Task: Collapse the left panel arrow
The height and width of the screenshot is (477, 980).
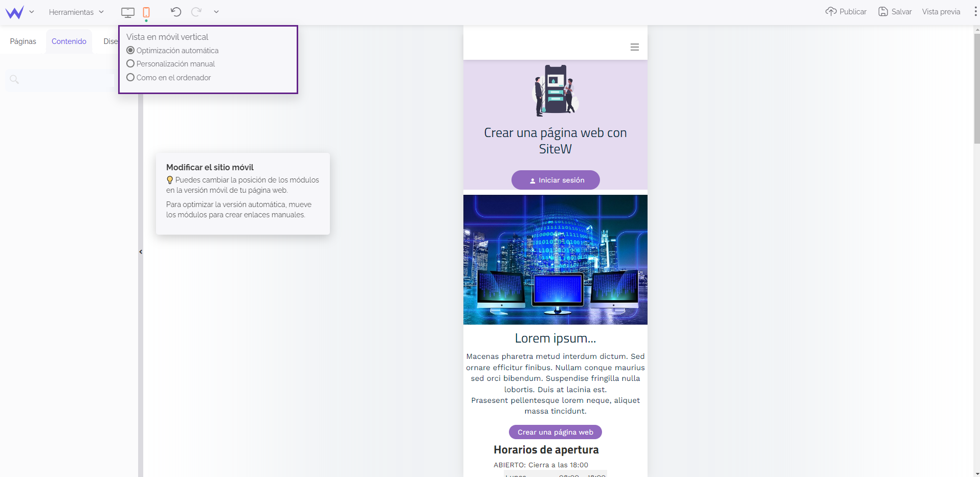Action: click(141, 252)
